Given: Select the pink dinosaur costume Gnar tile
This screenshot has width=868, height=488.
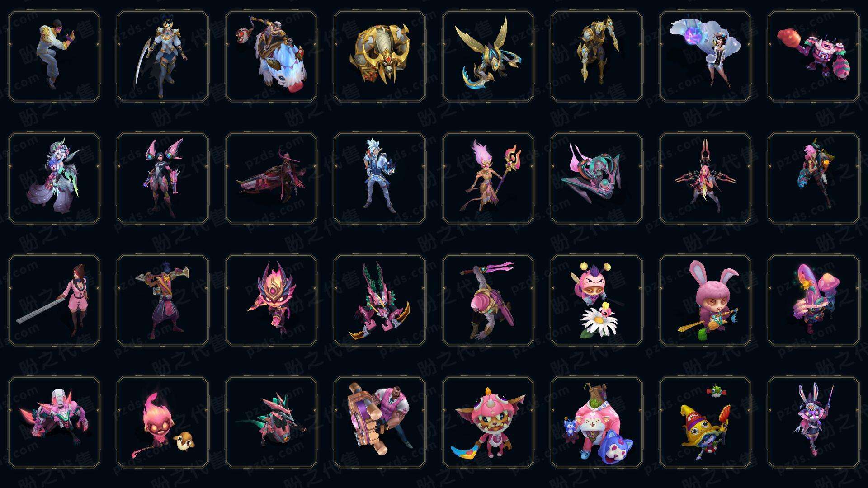Looking at the screenshot, I should click(x=488, y=422).
